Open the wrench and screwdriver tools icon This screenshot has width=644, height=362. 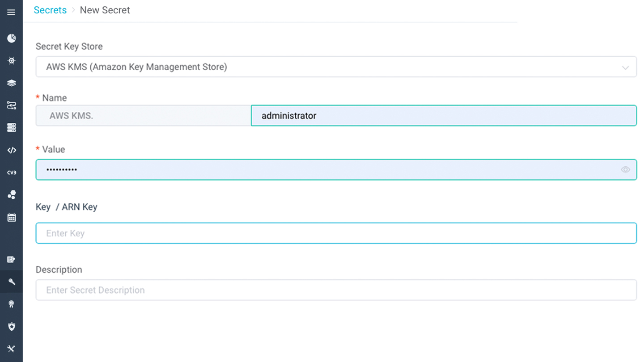tap(11, 349)
